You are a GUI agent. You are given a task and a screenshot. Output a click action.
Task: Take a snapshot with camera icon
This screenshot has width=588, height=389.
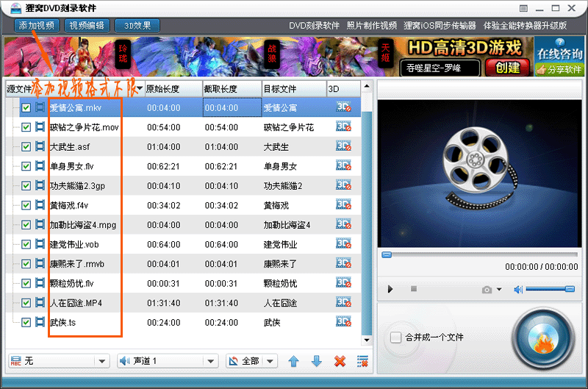click(x=487, y=289)
